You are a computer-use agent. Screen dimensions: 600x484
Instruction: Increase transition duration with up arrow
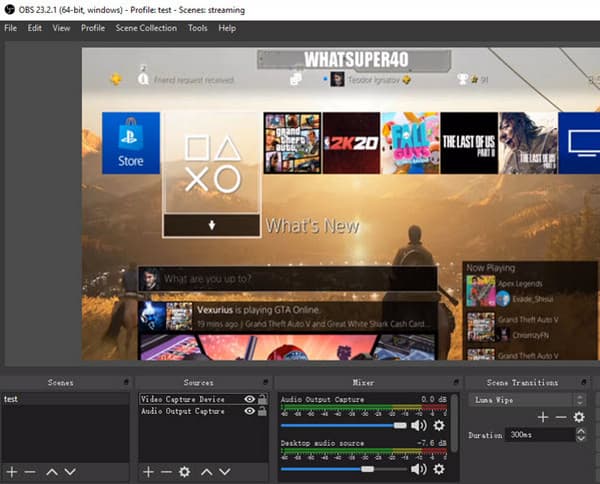[581, 431]
